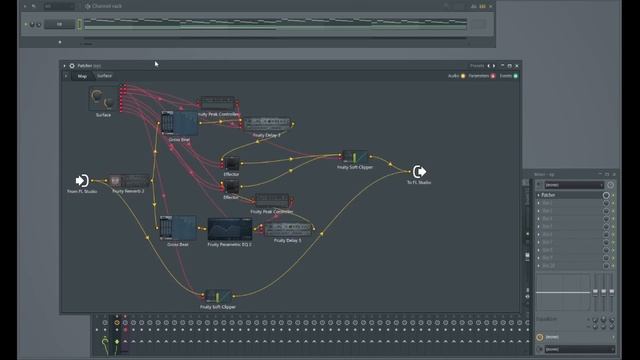This screenshot has height=360, width=640.
Task: Click the third mixer EQ gain slider handle
Action: (612, 291)
